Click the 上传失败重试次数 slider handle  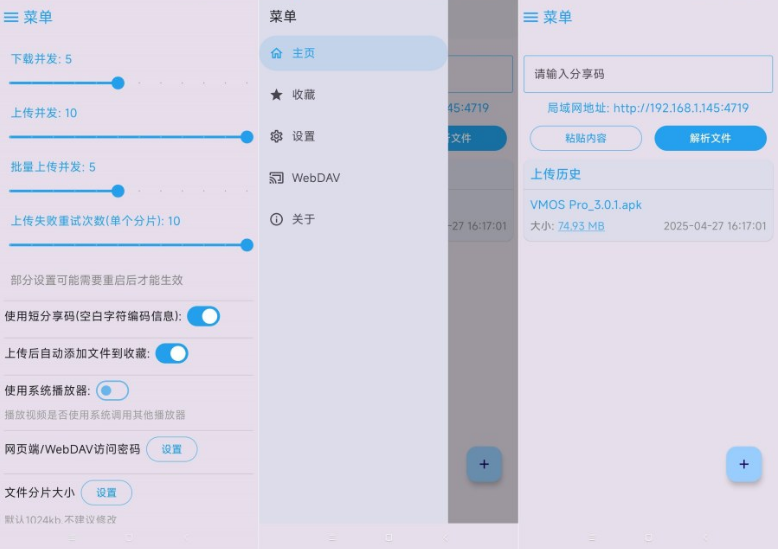pos(247,245)
